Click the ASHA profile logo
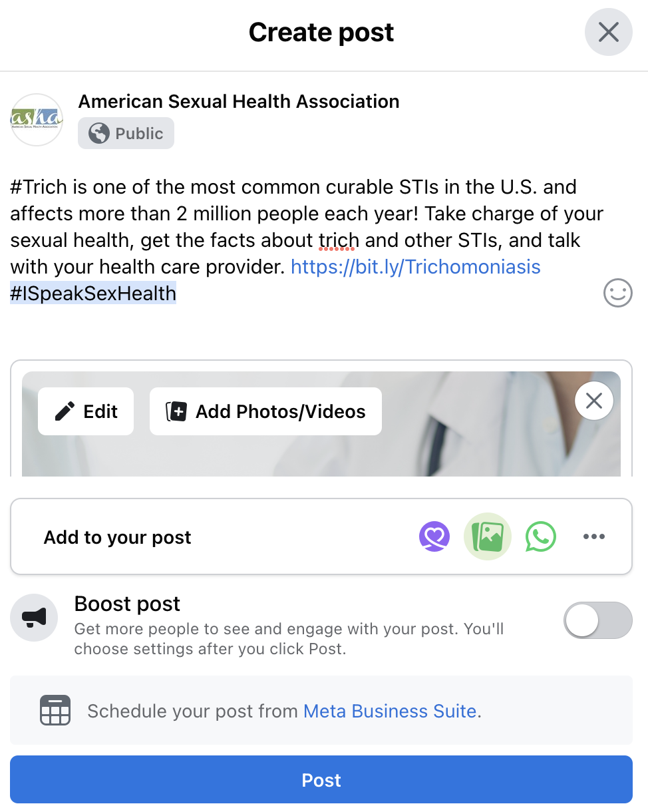This screenshot has width=648, height=812. 37,119
